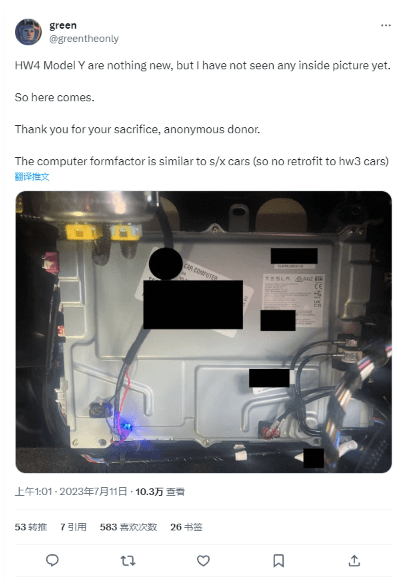Image resolution: width=402 pixels, height=582 pixels.
Task: Click the display name green
Action: point(63,26)
